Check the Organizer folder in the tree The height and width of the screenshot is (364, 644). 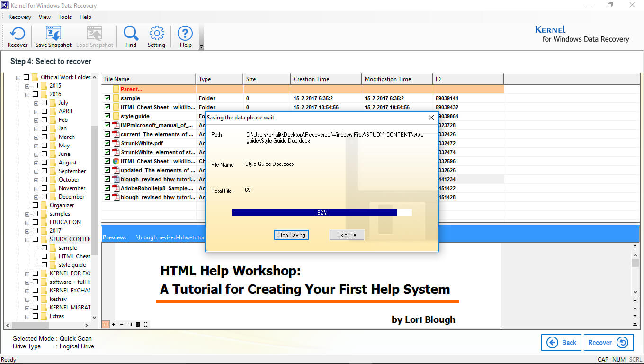(x=35, y=205)
